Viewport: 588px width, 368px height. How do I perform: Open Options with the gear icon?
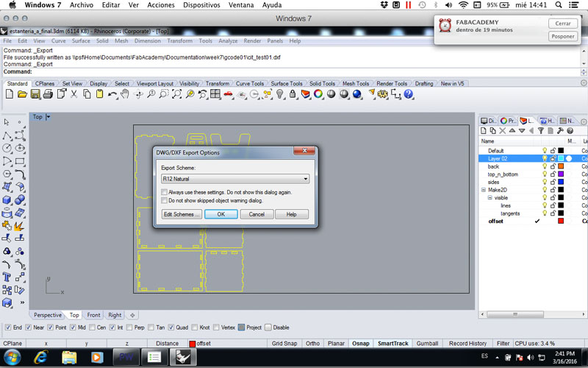coord(383,94)
